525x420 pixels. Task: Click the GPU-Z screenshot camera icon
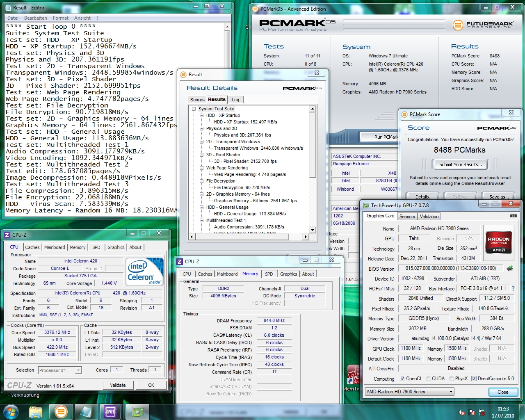pos(513,216)
